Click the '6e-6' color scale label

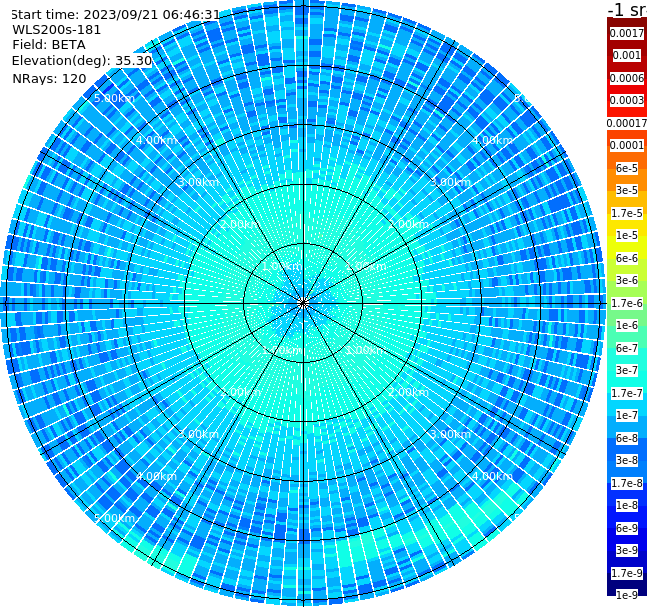[x=627, y=258]
